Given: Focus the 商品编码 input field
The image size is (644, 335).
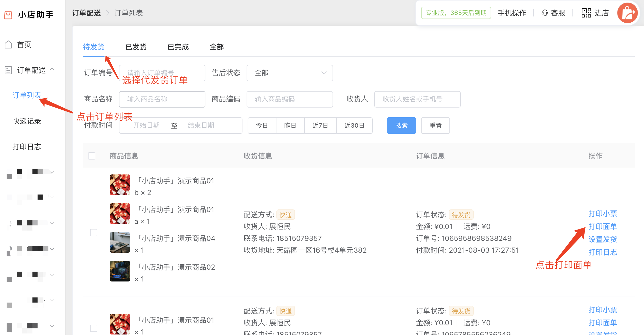Looking at the screenshot, I should pos(290,99).
